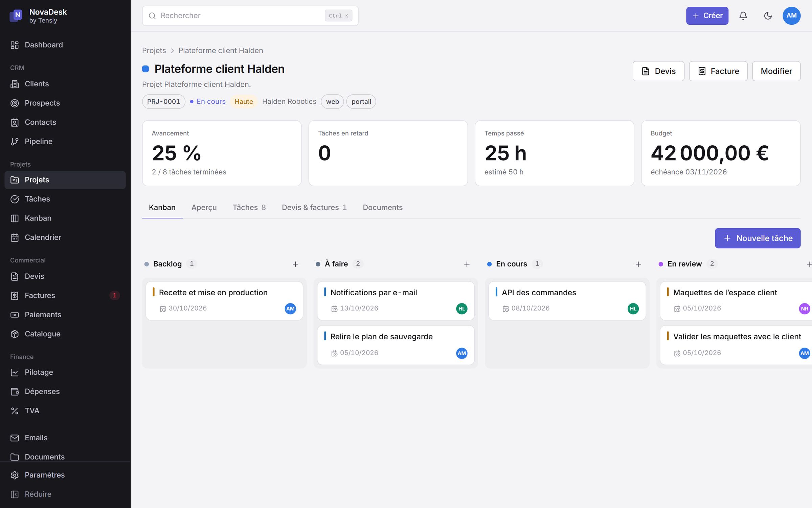Open TVA page

click(65, 411)
